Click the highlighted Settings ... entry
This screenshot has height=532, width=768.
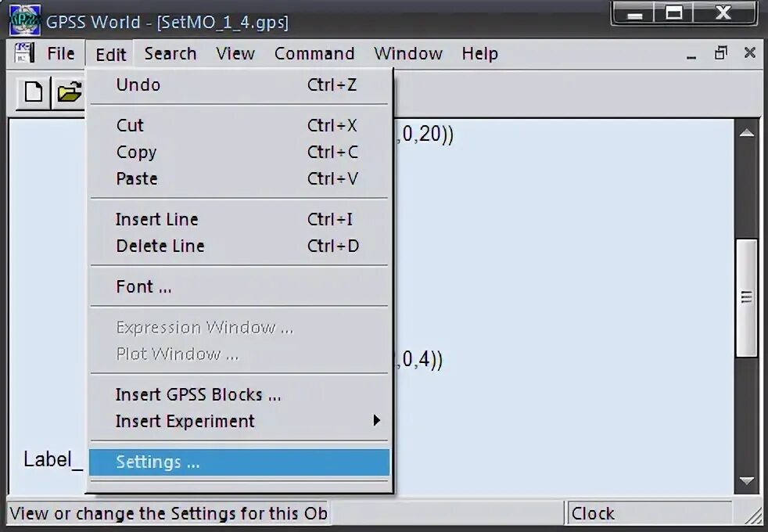[239, 462]
